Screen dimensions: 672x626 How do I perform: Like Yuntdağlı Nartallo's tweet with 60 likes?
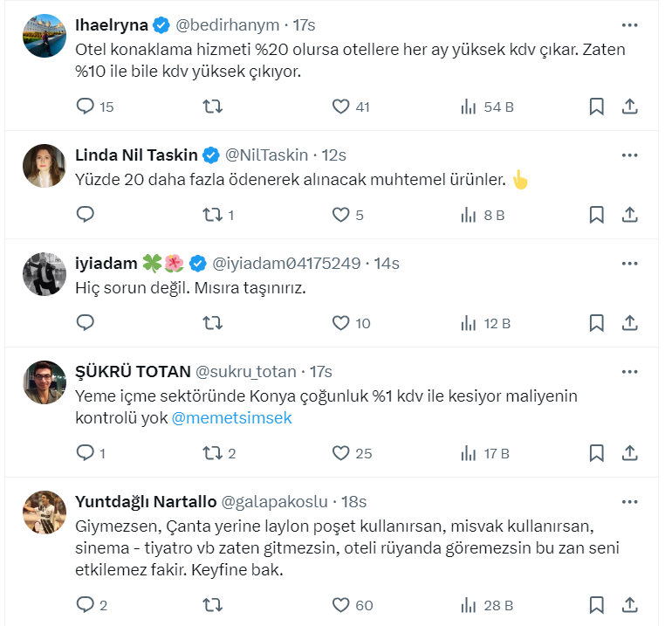coord(341,604)
